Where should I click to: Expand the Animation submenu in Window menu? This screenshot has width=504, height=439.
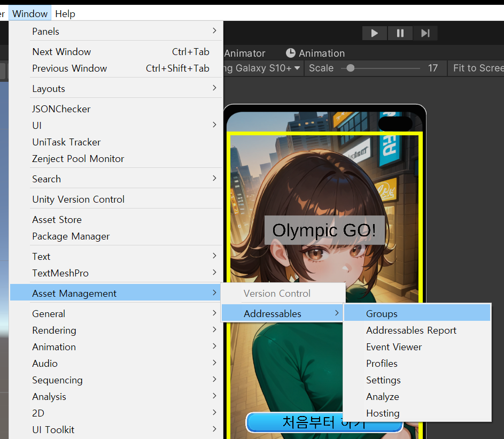(117, 347)
